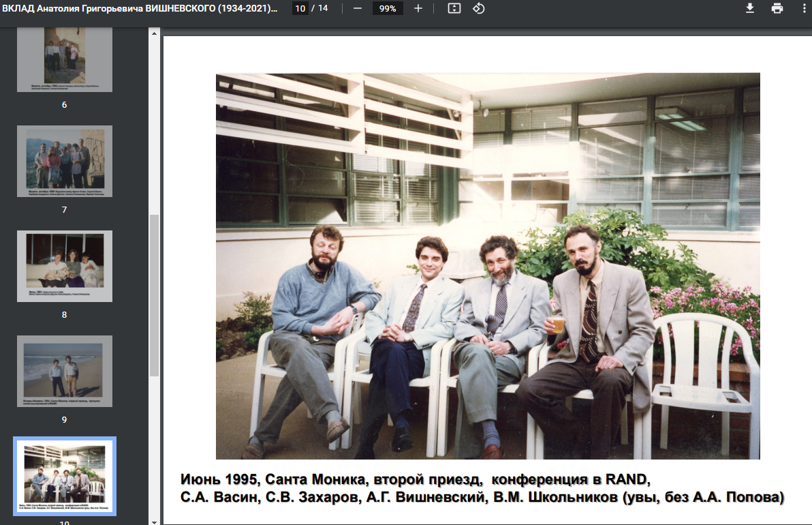The width and height of the screenshot is (812, 525).
Task: Click the caption line listing С.А. Васин
Action: [x=482, y=498]
